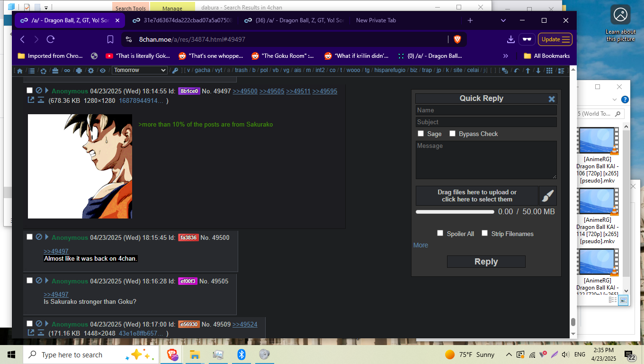
Task: Expand More options in Quick Reply
Action: [x=420, y=245]
